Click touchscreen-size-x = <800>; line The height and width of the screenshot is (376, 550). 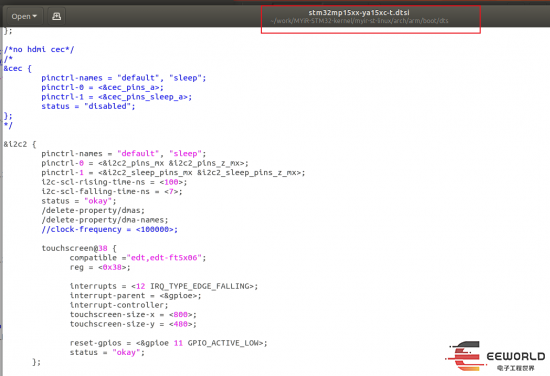133,315
